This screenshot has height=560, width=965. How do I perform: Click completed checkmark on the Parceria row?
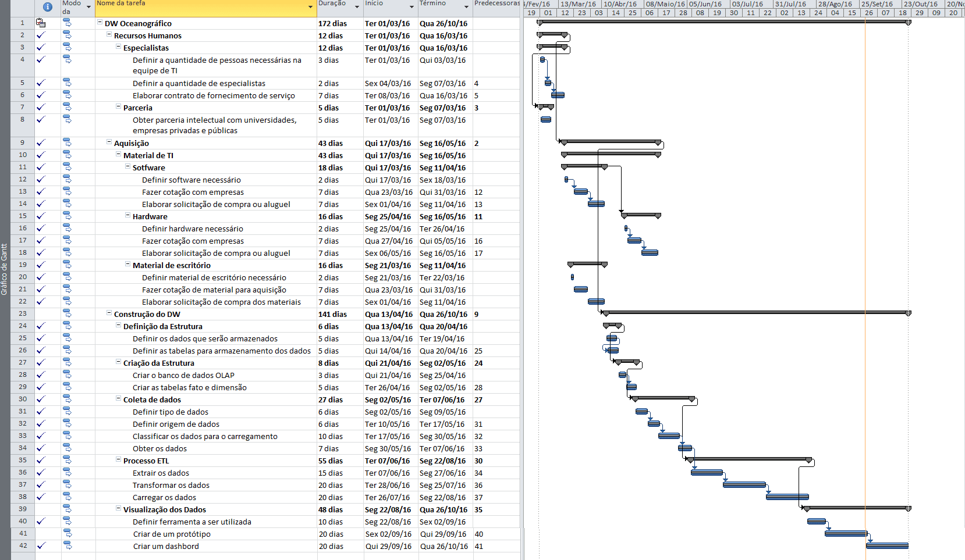41,108
